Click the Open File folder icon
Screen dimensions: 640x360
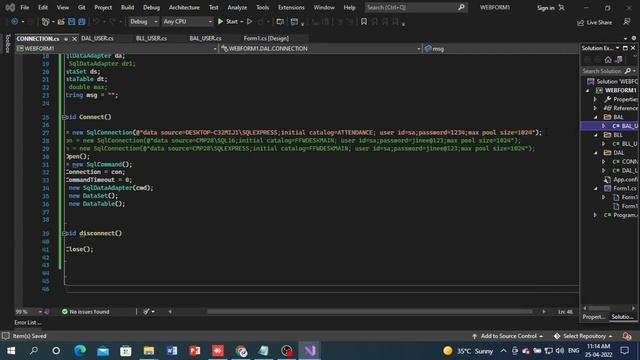click(61, 22)
